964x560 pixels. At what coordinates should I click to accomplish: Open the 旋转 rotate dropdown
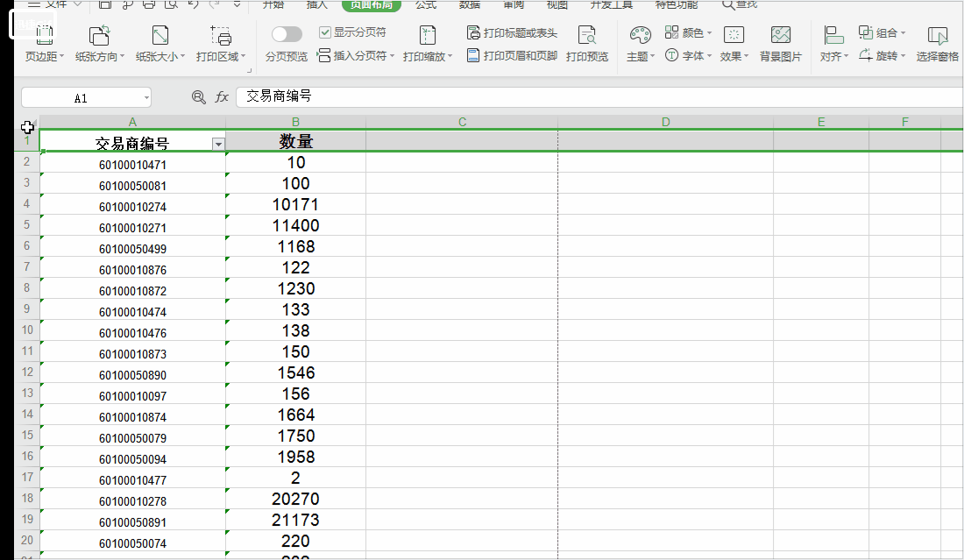pos(882,56)
